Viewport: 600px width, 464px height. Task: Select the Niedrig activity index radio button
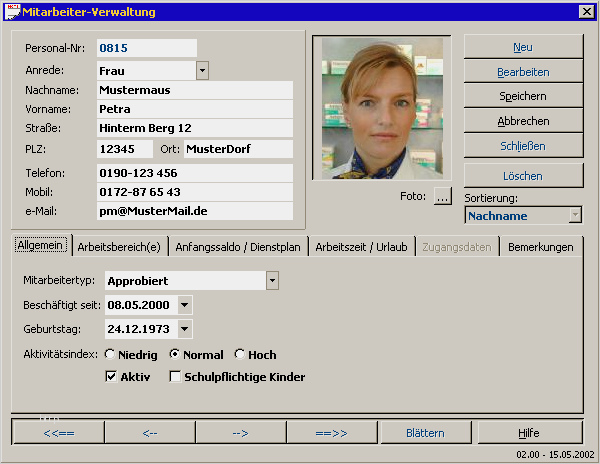pos(110,354)
